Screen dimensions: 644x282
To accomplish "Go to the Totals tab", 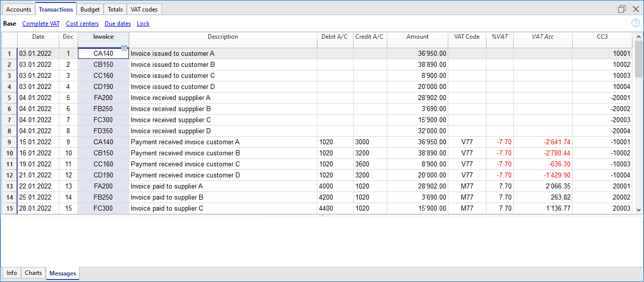I will [x=116, y=10].
